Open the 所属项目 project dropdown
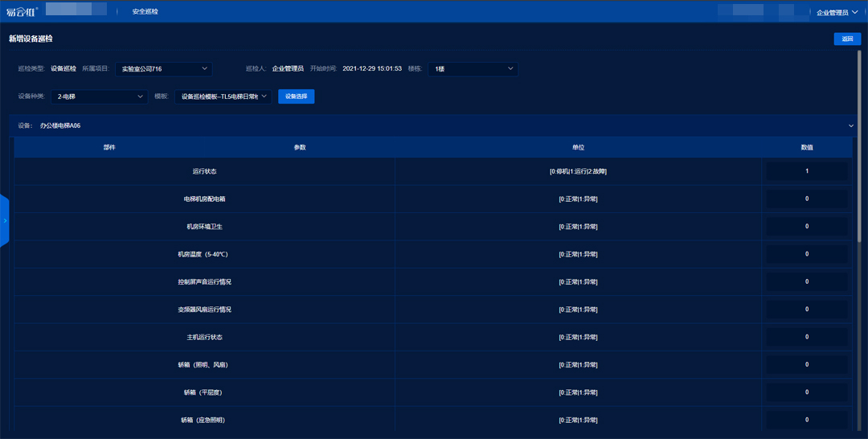This screenshot has width=868, height=439. (x=164, y=69)
